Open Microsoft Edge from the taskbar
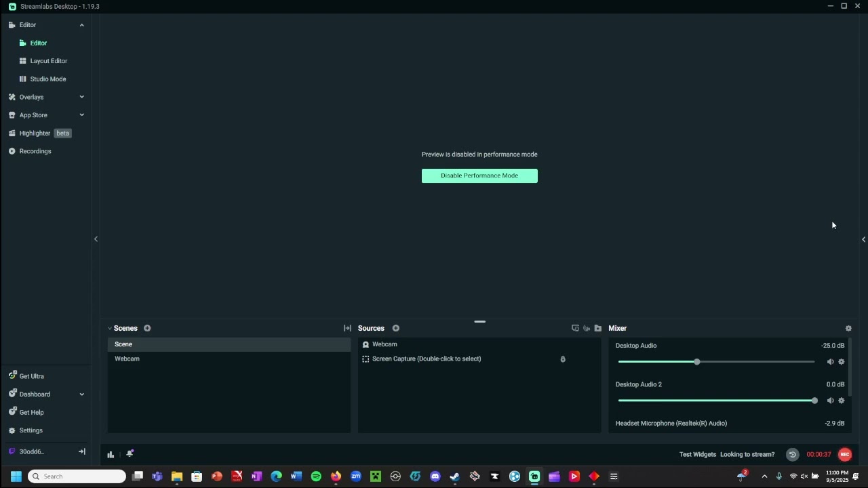The width and height of the screenshot is (868, 488). tap(276, 476)
